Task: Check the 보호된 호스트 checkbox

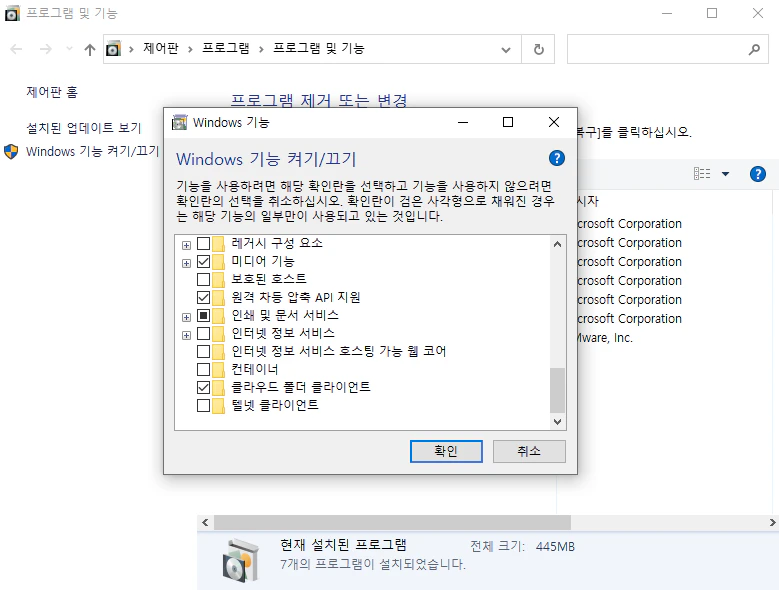Action: pos(203,279)
